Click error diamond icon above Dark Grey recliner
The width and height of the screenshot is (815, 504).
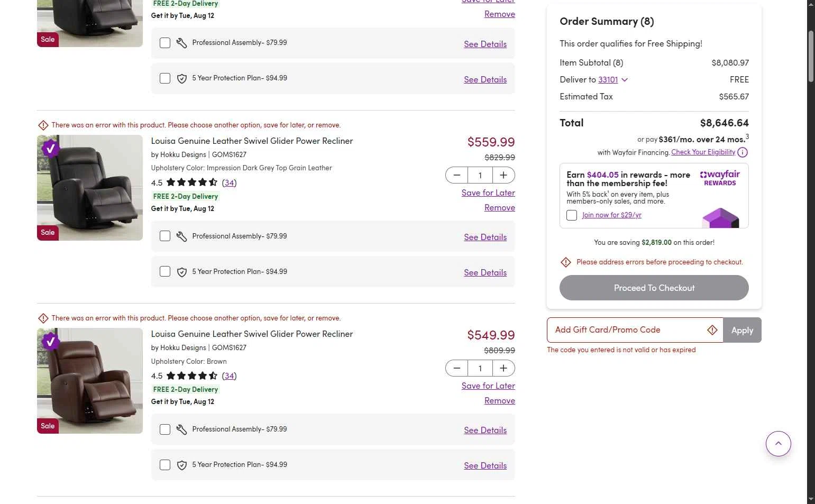[x=43, y=125]
